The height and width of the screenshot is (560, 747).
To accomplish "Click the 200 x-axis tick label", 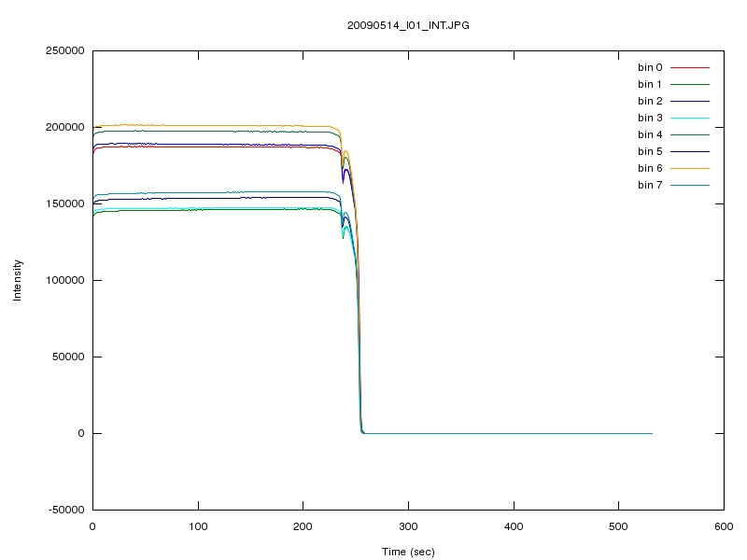I will click(x=303, y=526).
